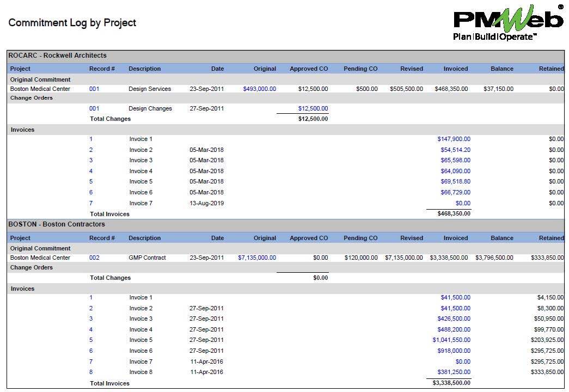Open the $147,900.00 invoiced amount

tap(454, 139)
